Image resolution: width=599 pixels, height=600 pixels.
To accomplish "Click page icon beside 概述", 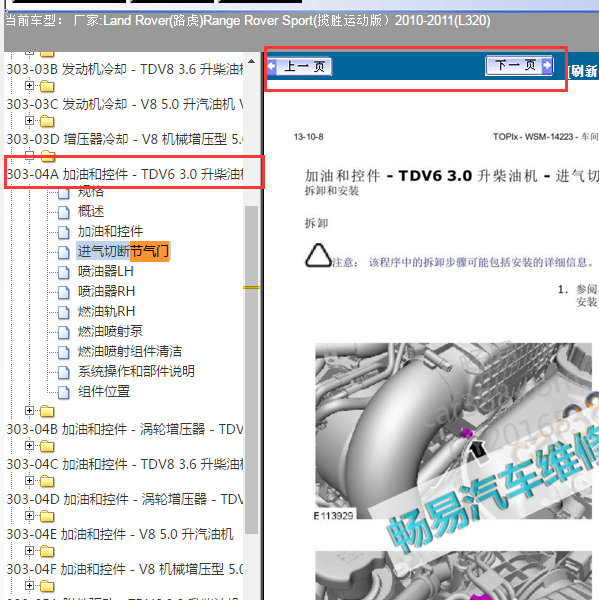I will 64,212.
